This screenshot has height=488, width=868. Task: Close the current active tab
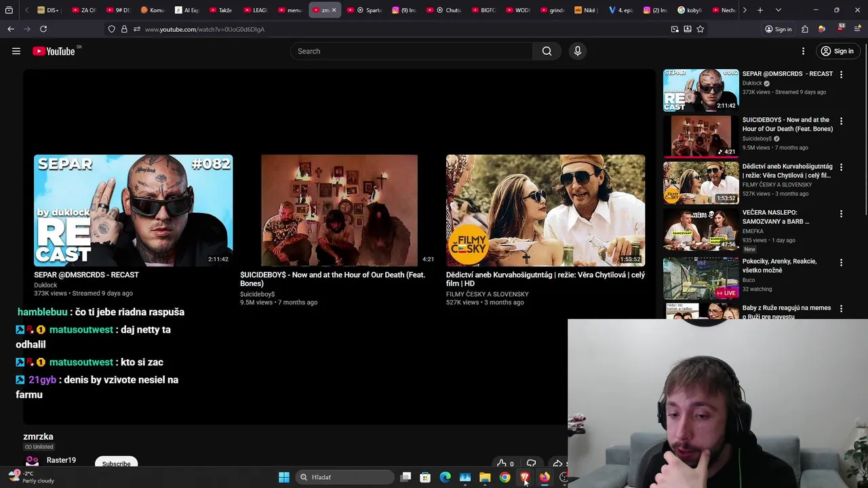point(334,10)
